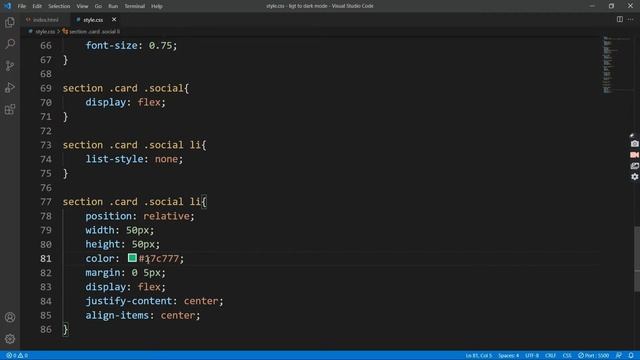
Task: Switch to the index.html tab
Action: click(45, 20)
